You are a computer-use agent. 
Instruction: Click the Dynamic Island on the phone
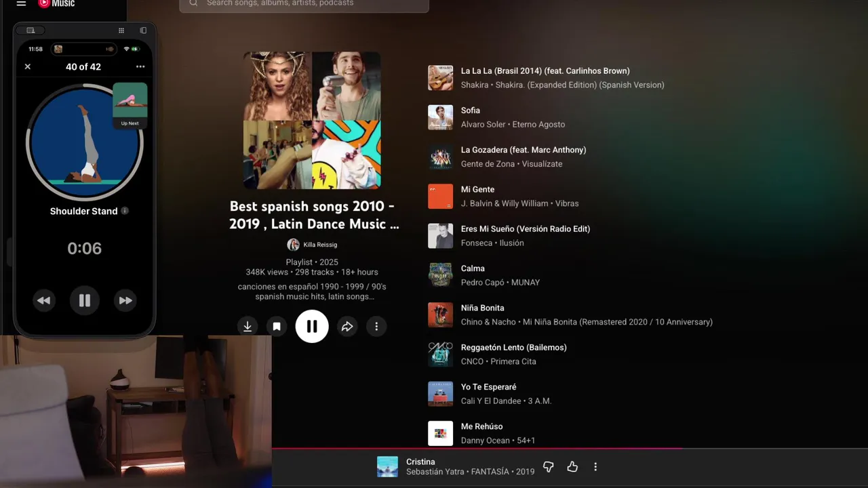(x=84, y=49)
